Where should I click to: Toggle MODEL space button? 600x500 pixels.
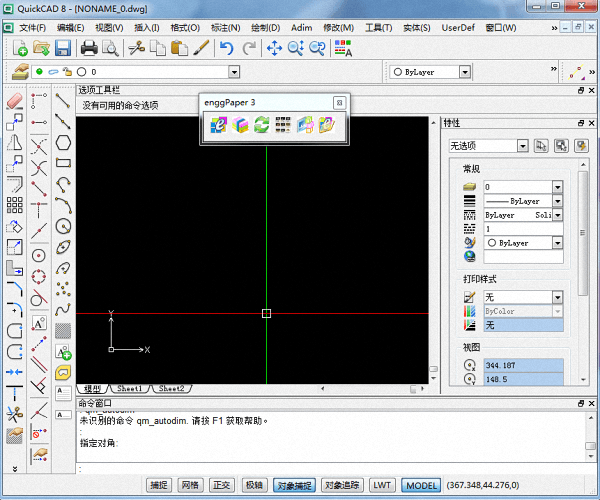pyautogui.click(x=421, y=485)
